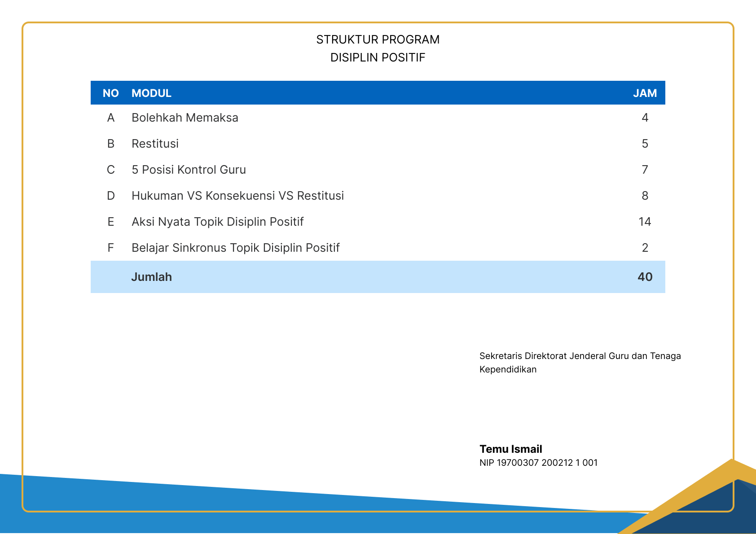Select row letter F in NO column
Viewport: 756px width, 534px height.
110,248
